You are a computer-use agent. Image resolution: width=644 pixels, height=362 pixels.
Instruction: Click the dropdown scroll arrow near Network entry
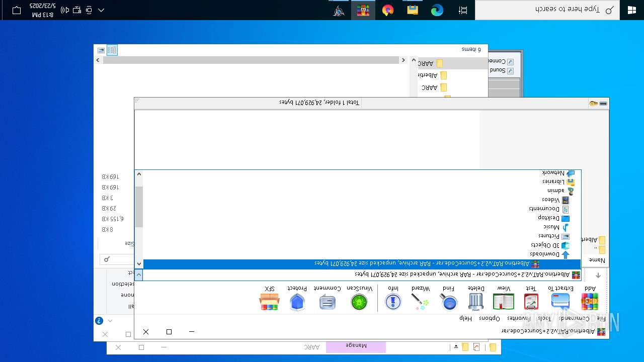[x=139, y=174]
